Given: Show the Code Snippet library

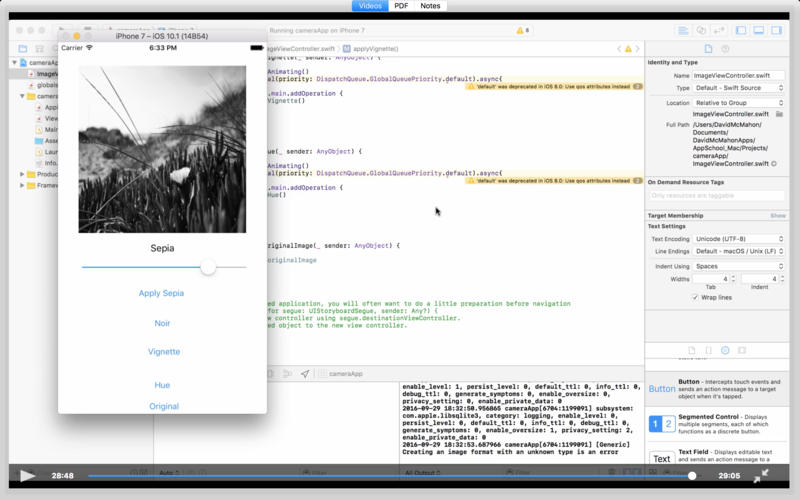Looking at the screenshot, I should [708, 351].
